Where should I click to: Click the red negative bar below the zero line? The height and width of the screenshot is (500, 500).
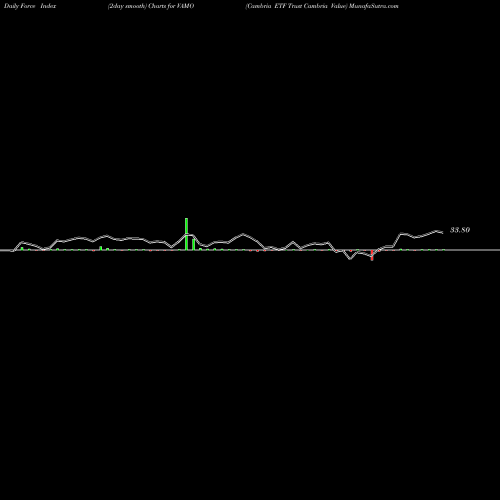(x=372, y=255)
